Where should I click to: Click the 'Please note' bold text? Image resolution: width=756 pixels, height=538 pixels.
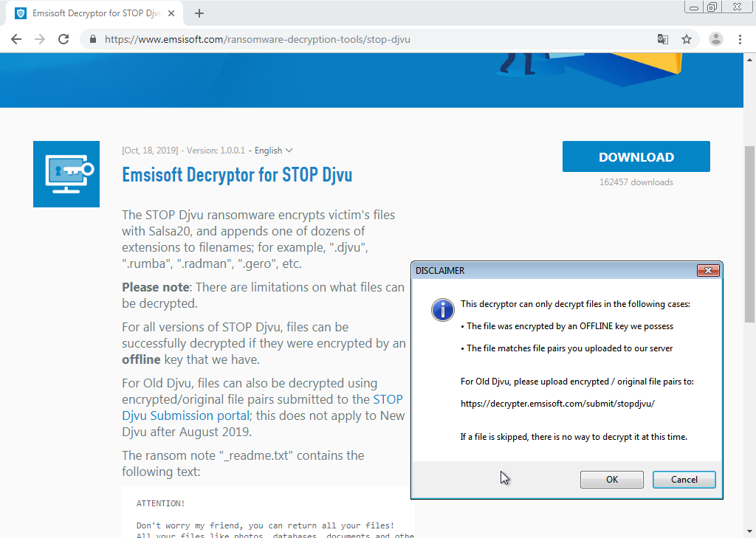click(155, 287)
